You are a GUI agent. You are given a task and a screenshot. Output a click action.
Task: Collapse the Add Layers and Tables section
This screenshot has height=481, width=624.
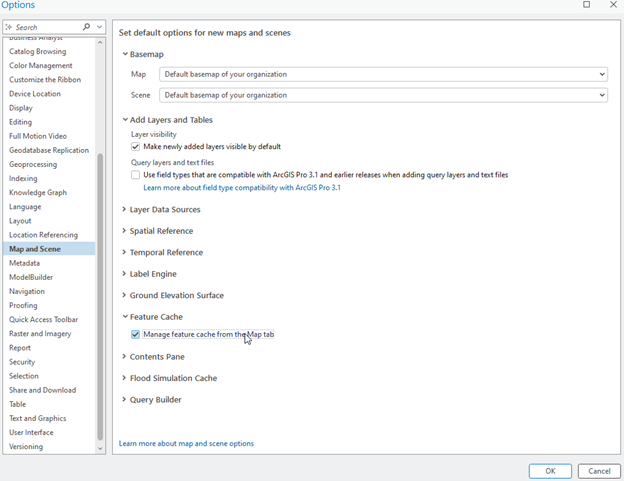tap(125, 120)
